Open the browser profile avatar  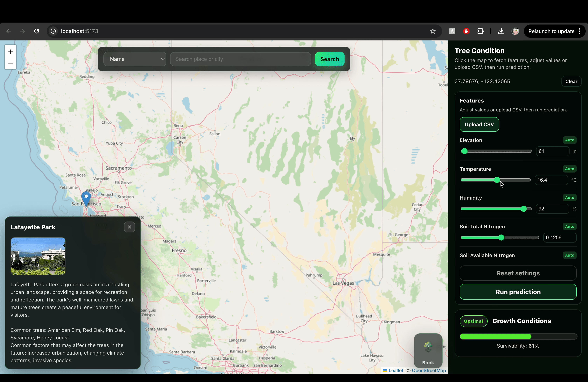(515, 31)
